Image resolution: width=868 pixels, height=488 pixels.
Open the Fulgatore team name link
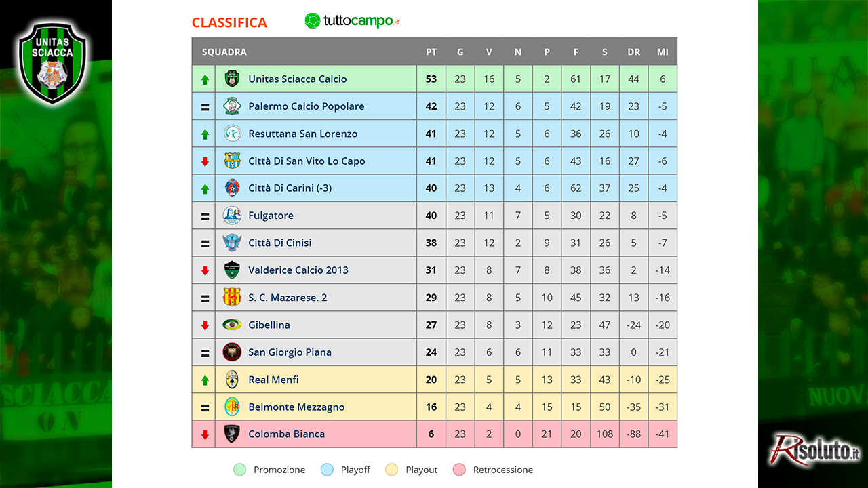point(271,216)
